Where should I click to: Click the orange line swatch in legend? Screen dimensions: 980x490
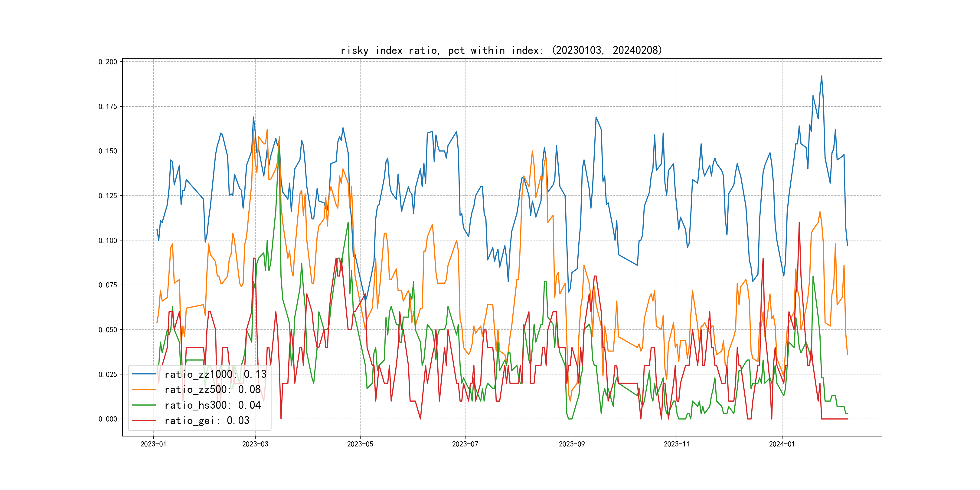coord(144,390)
